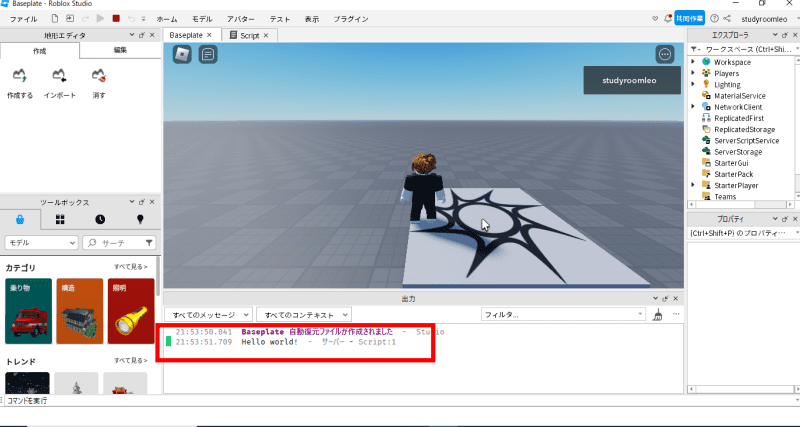This screenshot has width=800, height=427.
Task: Open the プラグイン ribbon tab
Action: [x=351, y=19]
